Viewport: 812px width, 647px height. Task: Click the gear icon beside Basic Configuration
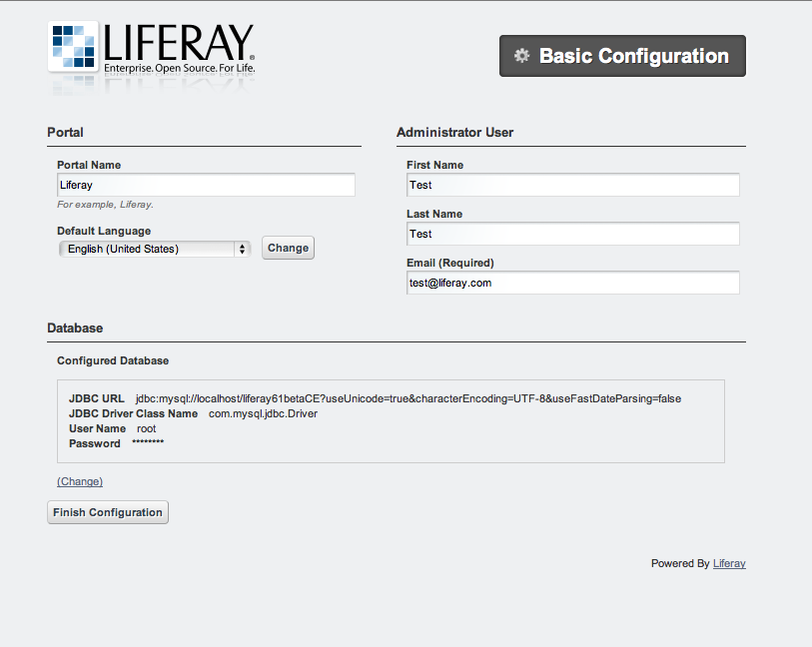pos(521,56)
